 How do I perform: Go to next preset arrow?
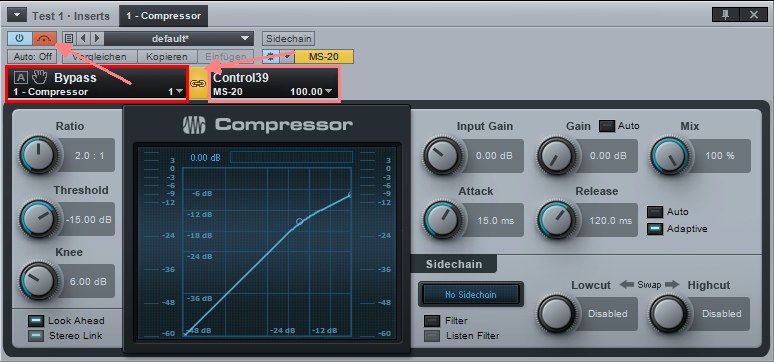(97, 38)
